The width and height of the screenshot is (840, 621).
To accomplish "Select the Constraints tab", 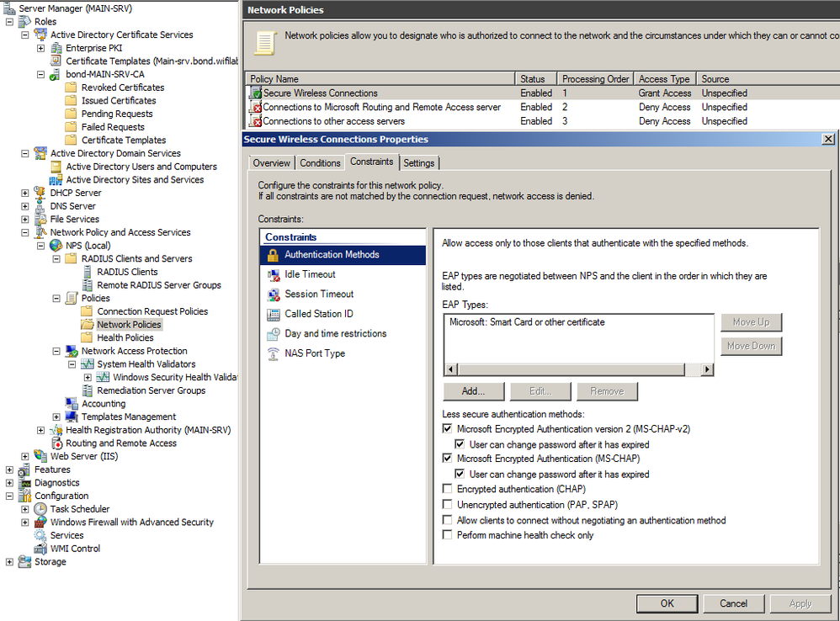I will click(x=372, y=162).
